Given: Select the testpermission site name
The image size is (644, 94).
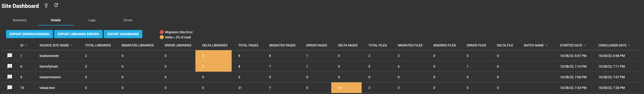Looking at the screenshot, I should click(x=50, y=77).
